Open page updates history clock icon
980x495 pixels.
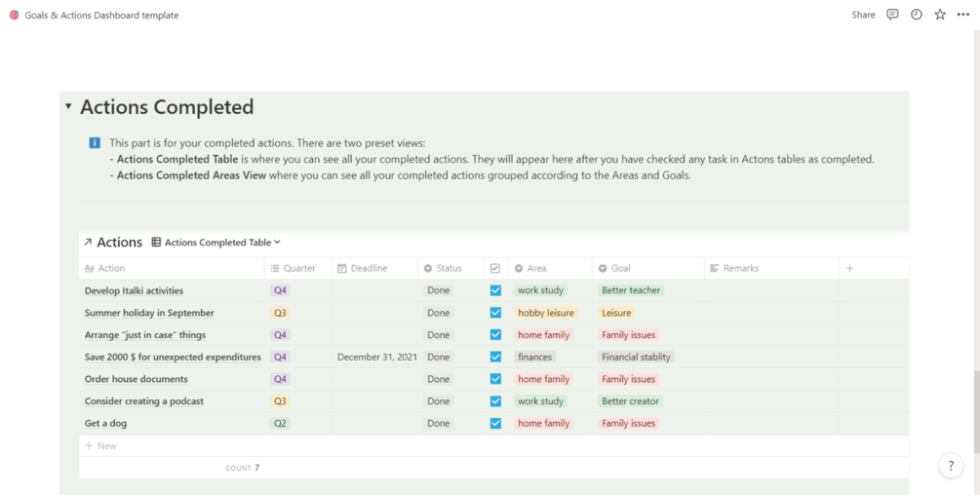click(x=917, y=15)
